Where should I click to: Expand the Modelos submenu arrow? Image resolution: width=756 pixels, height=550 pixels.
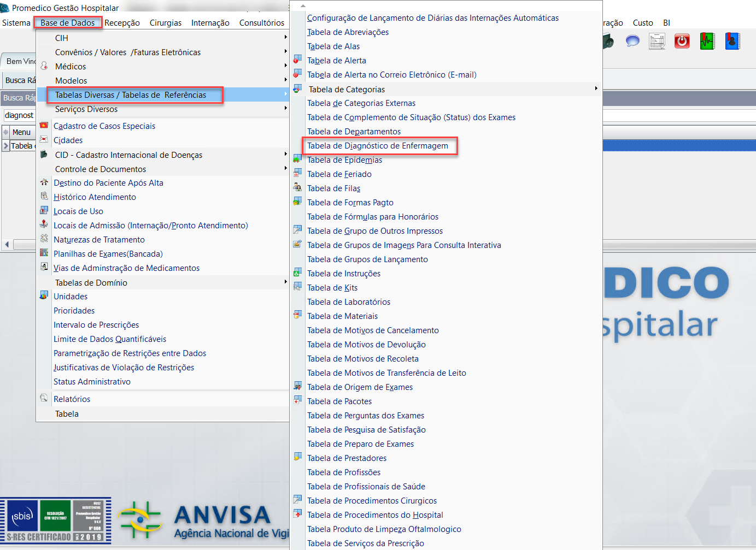285,80
